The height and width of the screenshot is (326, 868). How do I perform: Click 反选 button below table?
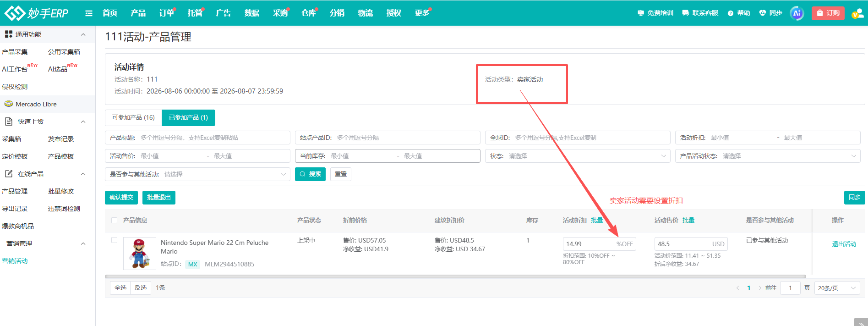click(141, 288)
